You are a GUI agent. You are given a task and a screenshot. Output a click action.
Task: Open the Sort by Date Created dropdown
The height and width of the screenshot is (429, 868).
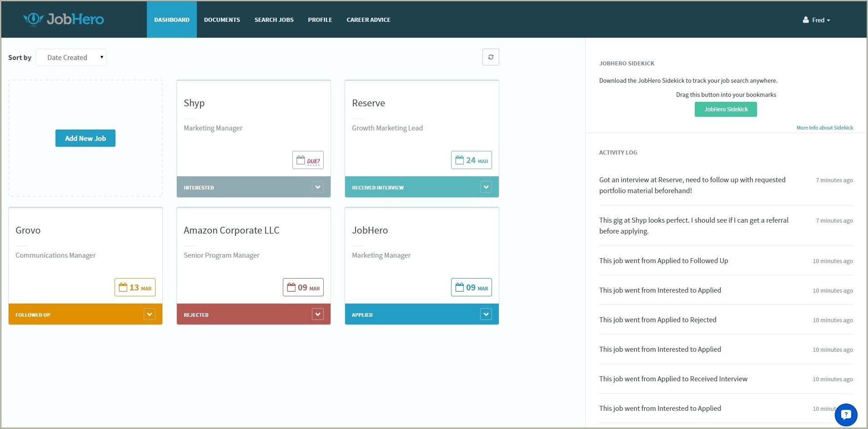point(71,58)
